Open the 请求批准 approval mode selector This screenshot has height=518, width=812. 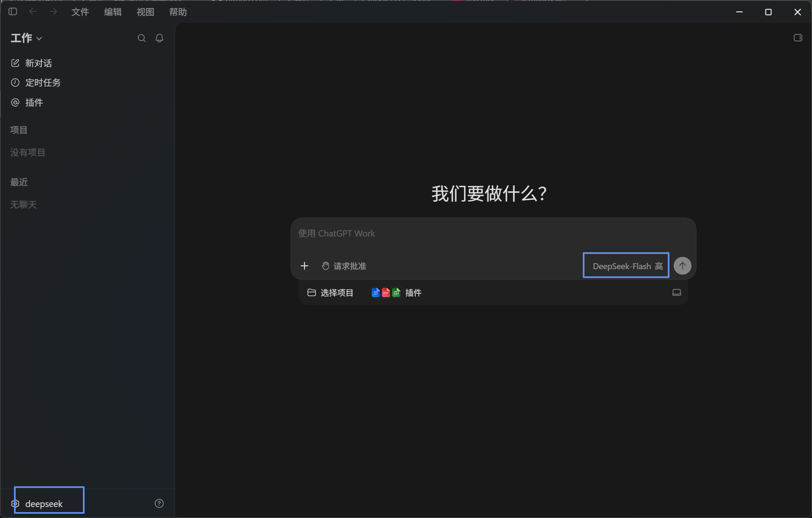344,266
